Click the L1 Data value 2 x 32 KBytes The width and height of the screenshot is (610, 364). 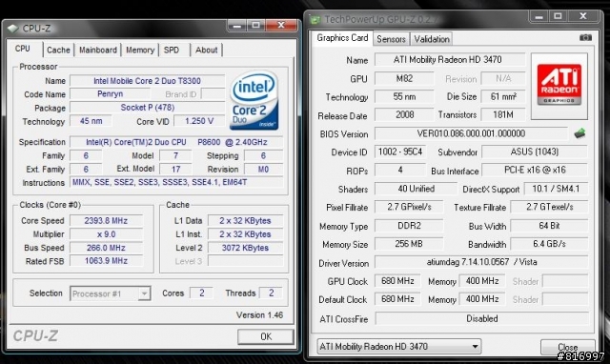[x=245, y=220]
